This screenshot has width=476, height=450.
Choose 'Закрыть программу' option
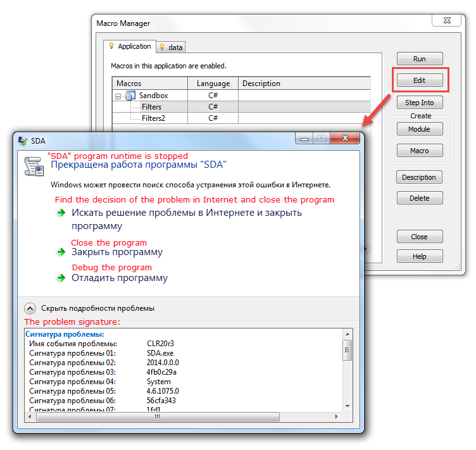click(x=117, y=252)
